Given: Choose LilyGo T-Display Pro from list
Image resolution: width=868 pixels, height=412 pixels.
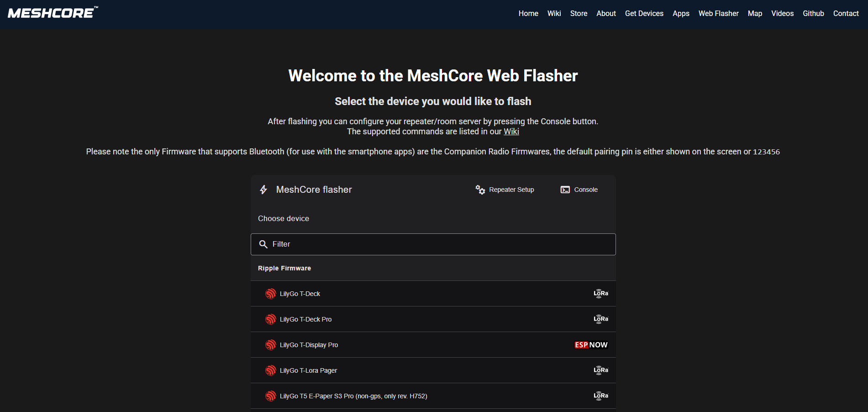Looking at the screenshot, I should coord(309,345).
